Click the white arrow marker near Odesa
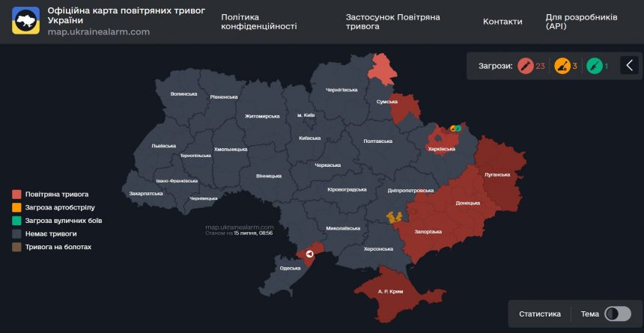644x333 pixels. (309, 254)
